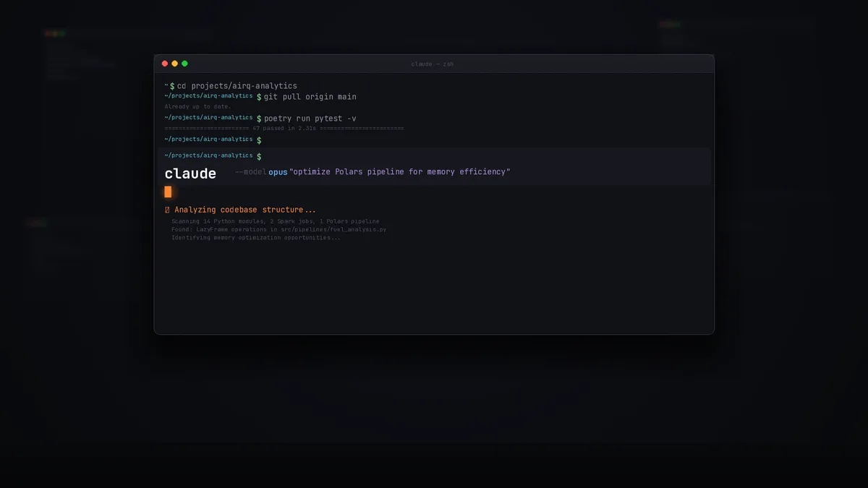The width and height of the screenshot is (868, 488).
Task: Click the green zoom traffic light on the terminal
Action: click(x=183, y=63)
